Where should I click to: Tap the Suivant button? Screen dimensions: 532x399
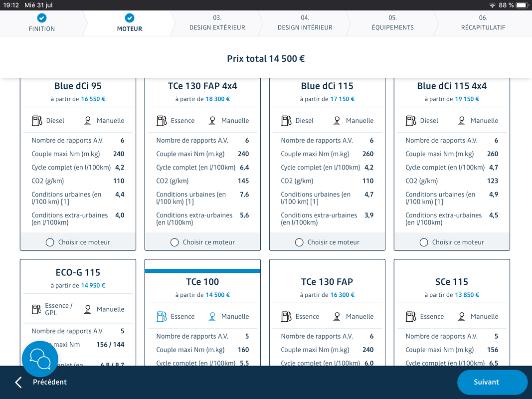coord(492,382)
